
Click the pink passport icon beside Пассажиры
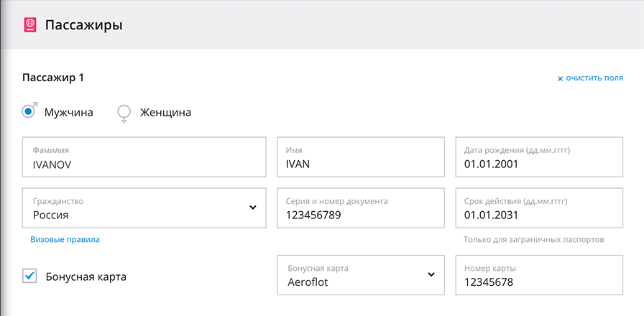coord(29,25)
